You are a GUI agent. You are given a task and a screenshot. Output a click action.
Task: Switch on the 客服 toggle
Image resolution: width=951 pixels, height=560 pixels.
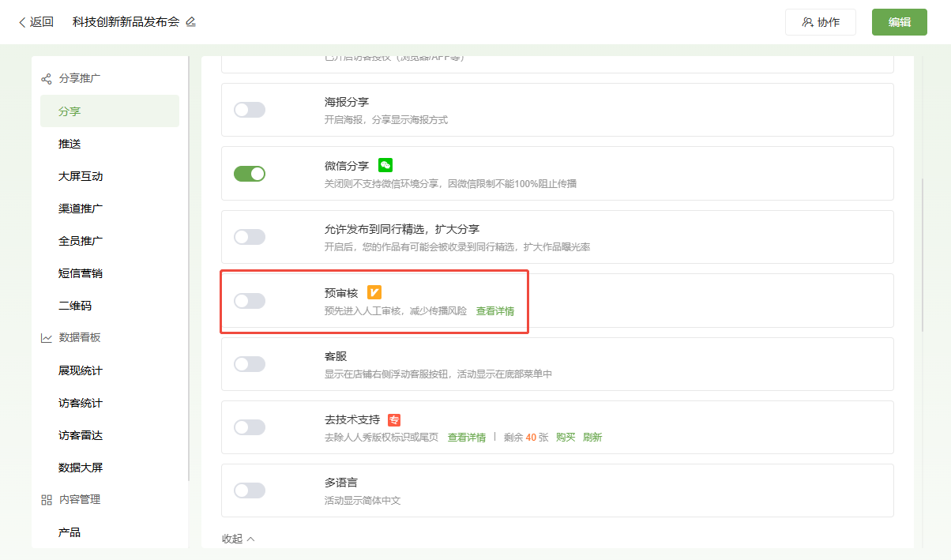[250, 364]
